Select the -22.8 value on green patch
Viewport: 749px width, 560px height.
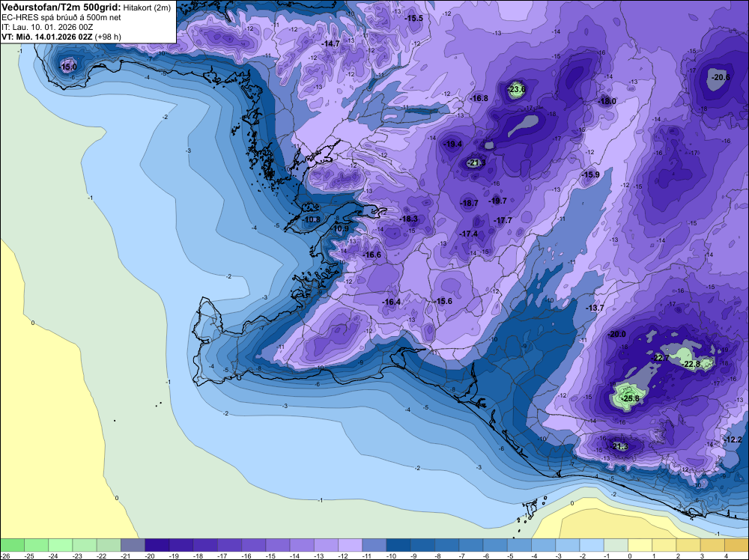[x=691, y=364]
